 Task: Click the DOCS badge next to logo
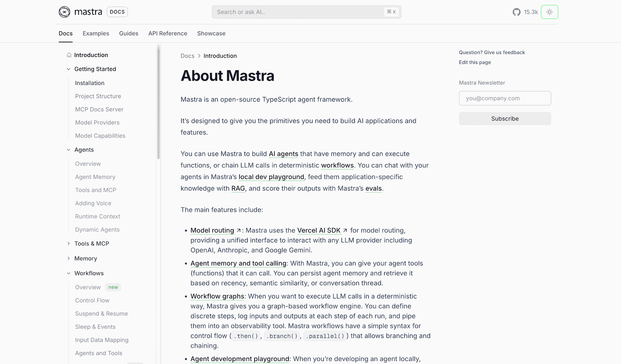click(117, 12)
